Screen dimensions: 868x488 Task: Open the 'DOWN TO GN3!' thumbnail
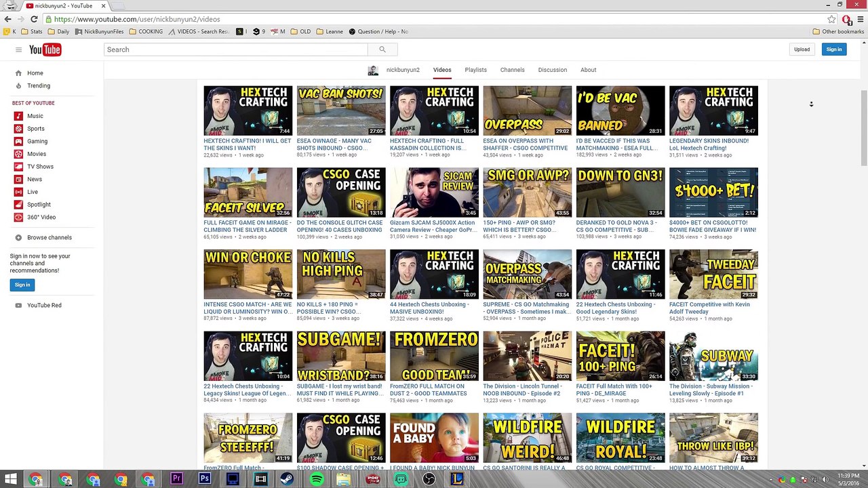[x=620, y=192]
